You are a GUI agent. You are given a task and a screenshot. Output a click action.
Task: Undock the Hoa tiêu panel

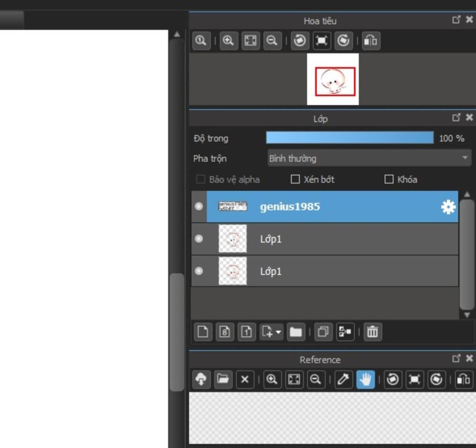[456, 20]
